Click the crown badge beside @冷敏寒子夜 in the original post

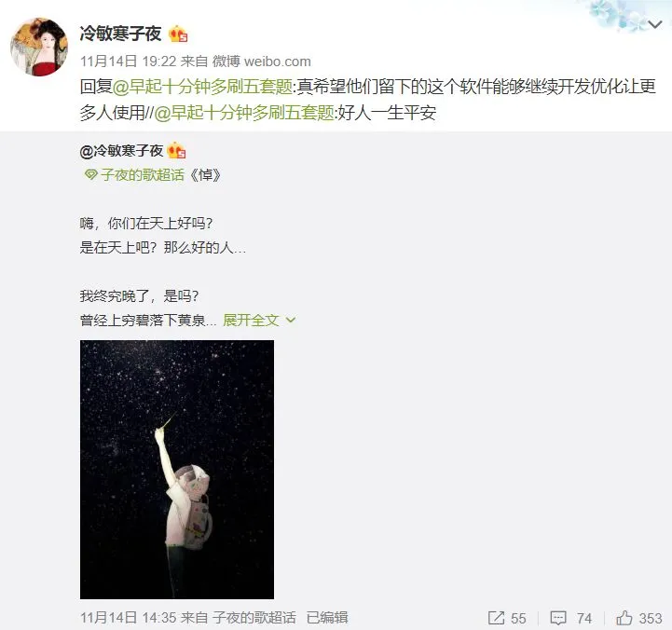click(x=176, y=151)
